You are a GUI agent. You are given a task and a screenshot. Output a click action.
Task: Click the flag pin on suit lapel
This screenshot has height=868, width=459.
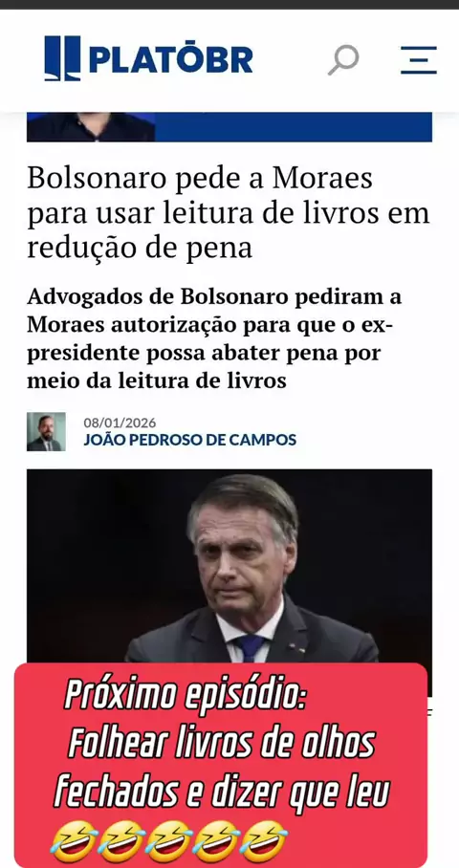(x=296, y=647)
